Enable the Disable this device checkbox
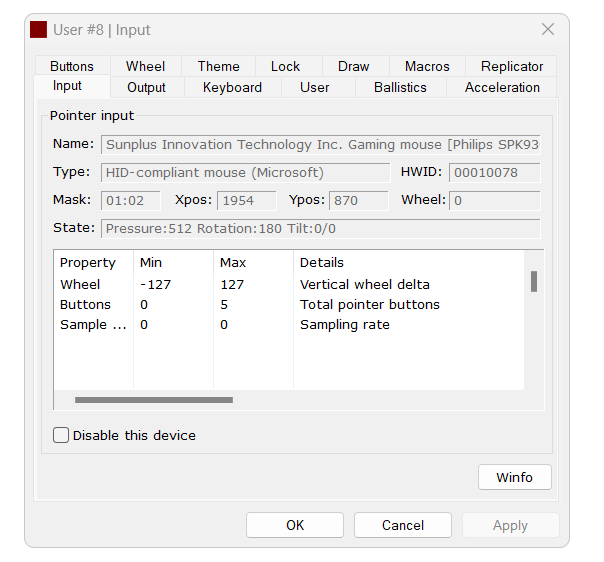 tap(62, 435)
